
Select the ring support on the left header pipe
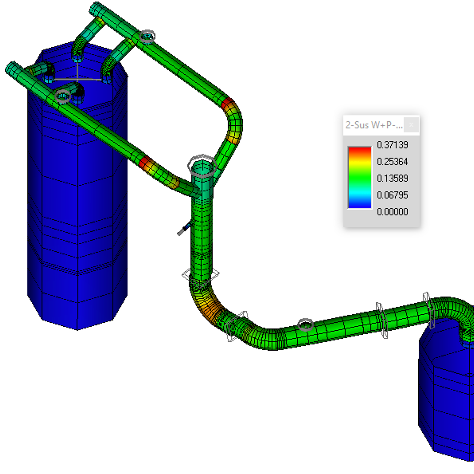click(x=63, y=97)
